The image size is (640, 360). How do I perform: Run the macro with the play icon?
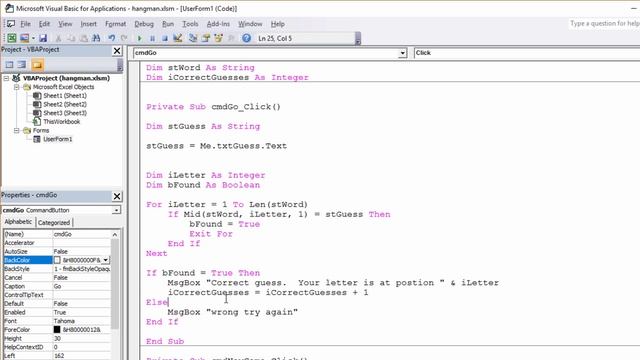[140, 38]
